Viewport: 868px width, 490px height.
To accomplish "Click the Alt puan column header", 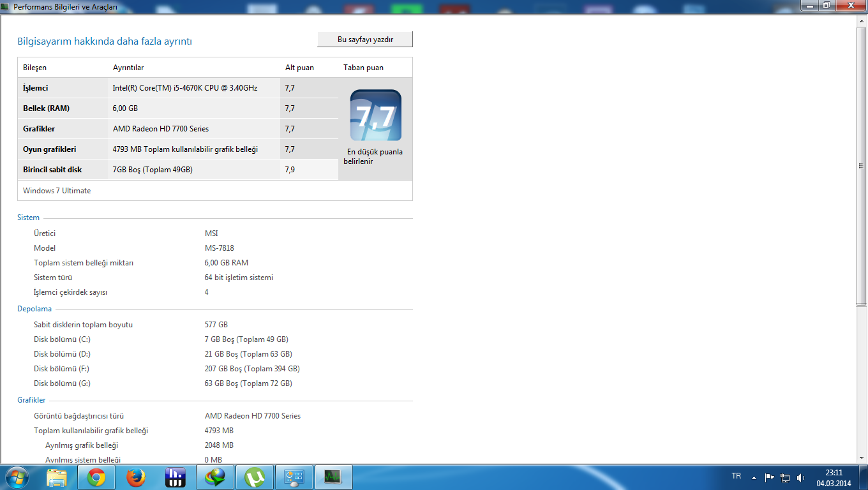I will (299, 68).
